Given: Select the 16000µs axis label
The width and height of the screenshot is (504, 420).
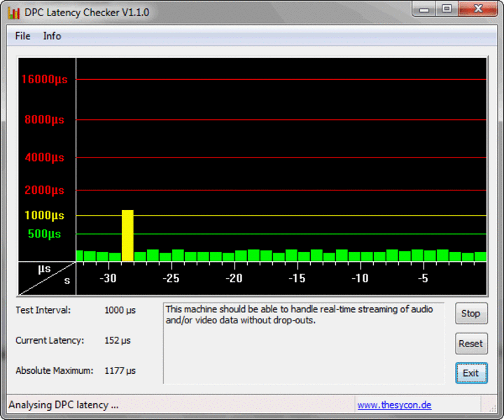Looking at the screenshot, I should click(44, 80).
